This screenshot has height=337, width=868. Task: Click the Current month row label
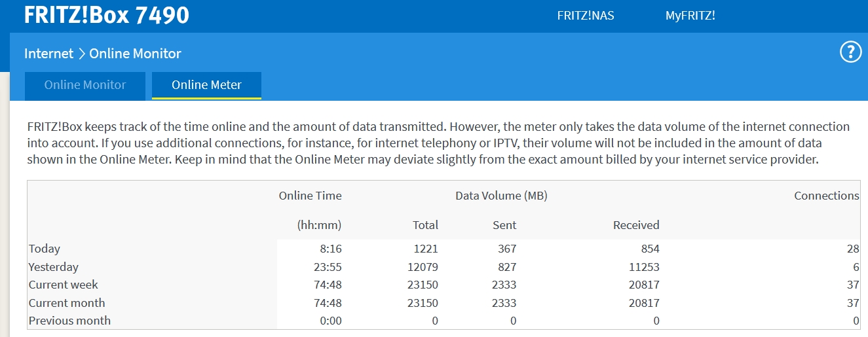pyautogui.click(x=67, y=303)
